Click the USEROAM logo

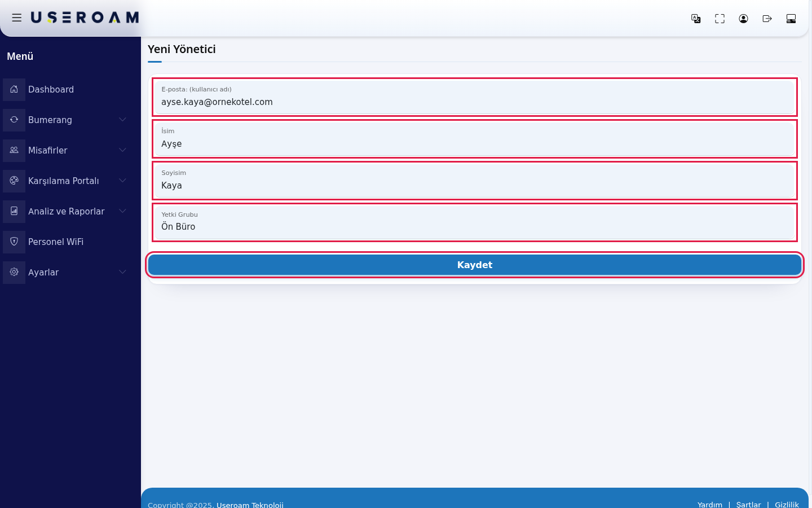[85, 17]
